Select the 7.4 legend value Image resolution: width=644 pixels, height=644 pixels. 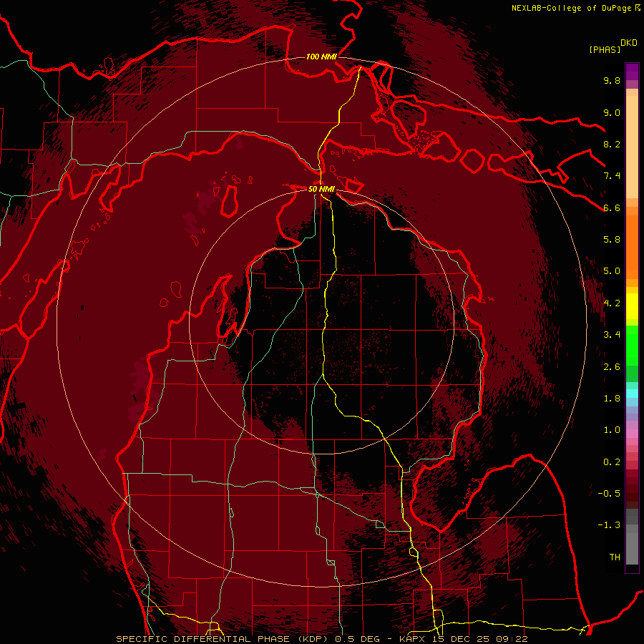(612, 176)
